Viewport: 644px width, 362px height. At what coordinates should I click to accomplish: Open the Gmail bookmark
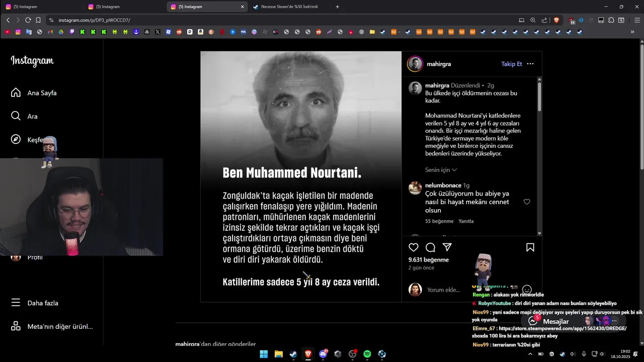[50, 32]
